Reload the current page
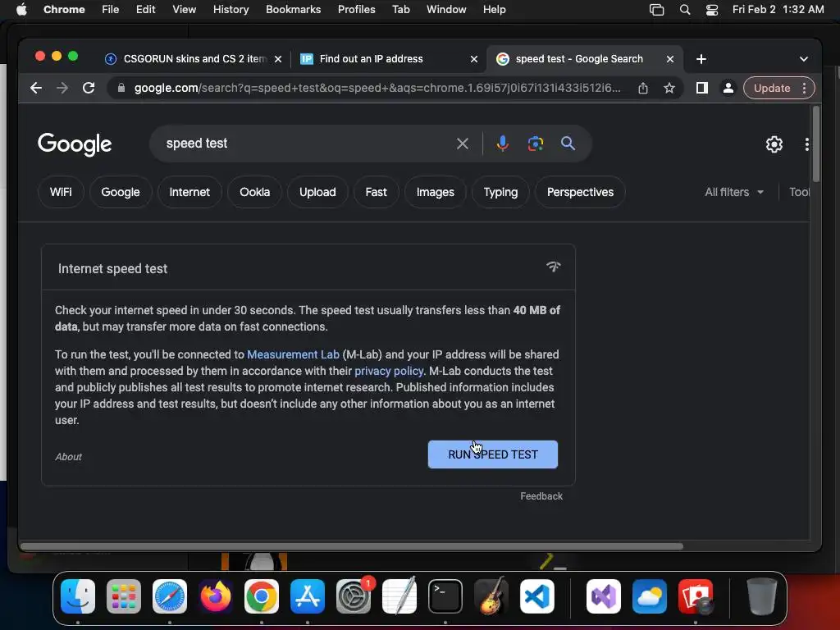Screen dimensions: 840x630 point(89,88)
